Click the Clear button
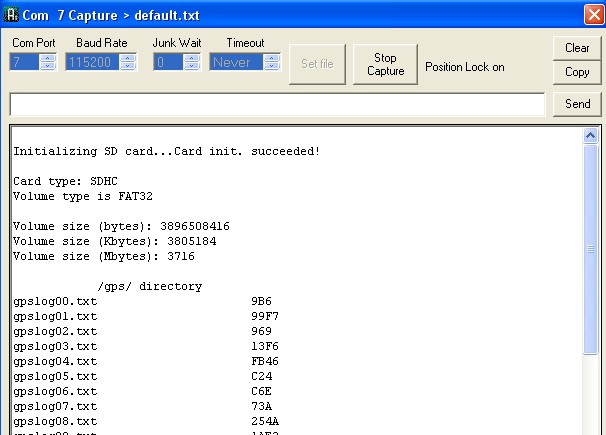Screen dimensions: 606x435 [577, 48]
